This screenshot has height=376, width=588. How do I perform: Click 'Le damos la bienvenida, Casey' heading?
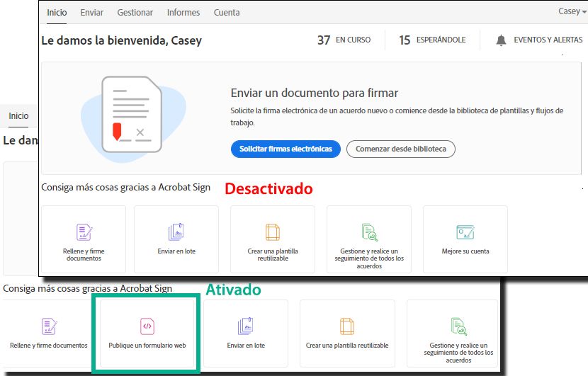[122, 40]
